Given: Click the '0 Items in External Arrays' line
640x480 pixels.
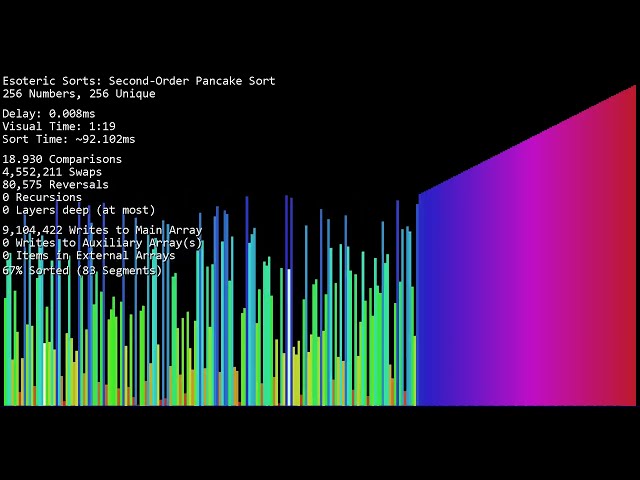Looking at the screenshot, I should pyautogui.click(x=89, y=256).
